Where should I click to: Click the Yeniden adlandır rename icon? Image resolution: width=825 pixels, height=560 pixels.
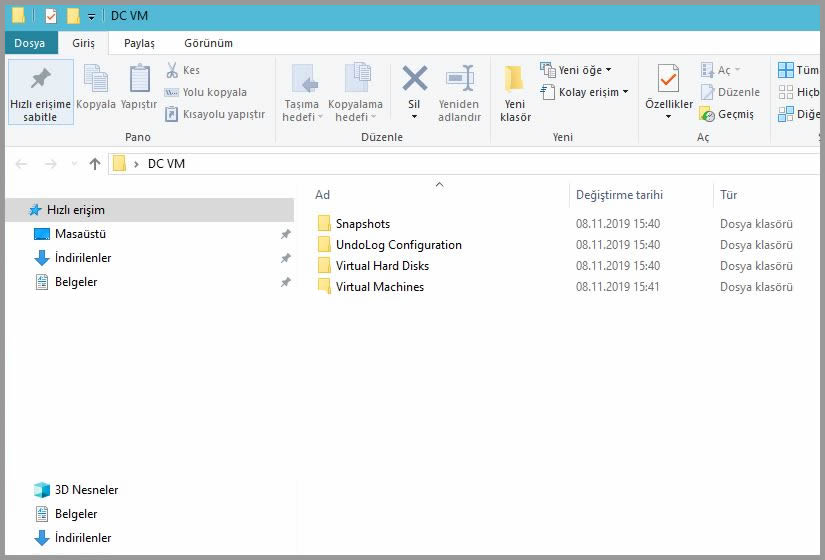[459, 79]
